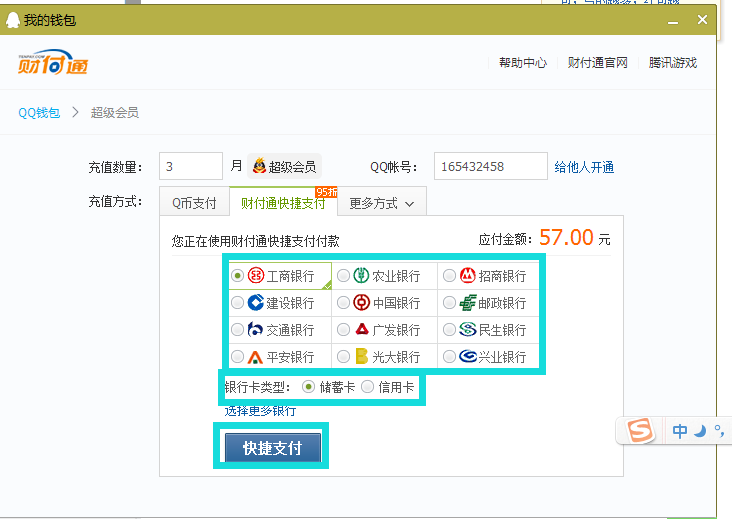Click the 民生银行 logo icon

click(x=467, y=329)
